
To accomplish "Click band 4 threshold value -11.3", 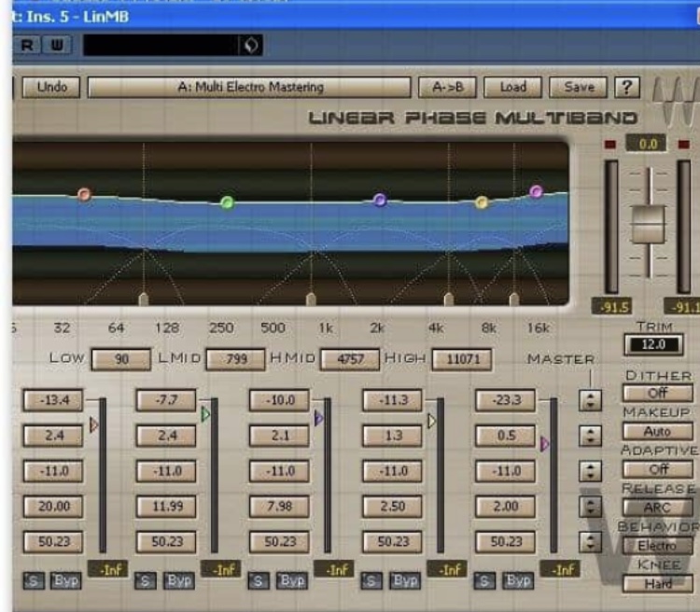I will [x=392, y=400].
